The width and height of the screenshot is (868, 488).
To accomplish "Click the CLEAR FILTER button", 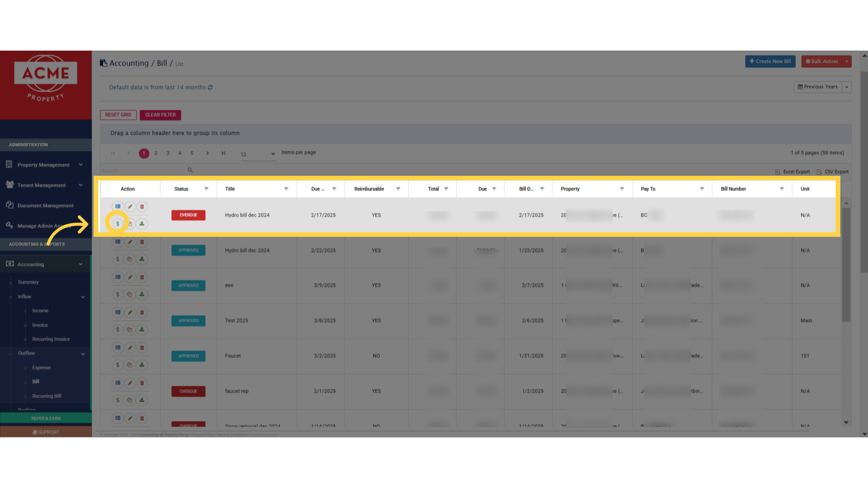I will 160,115.
